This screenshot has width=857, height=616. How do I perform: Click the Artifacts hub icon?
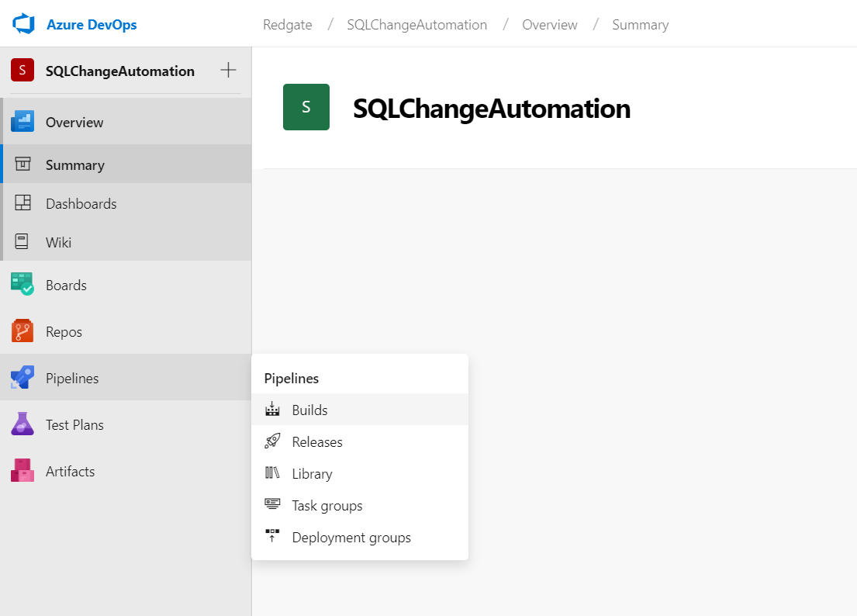[22, 470]
